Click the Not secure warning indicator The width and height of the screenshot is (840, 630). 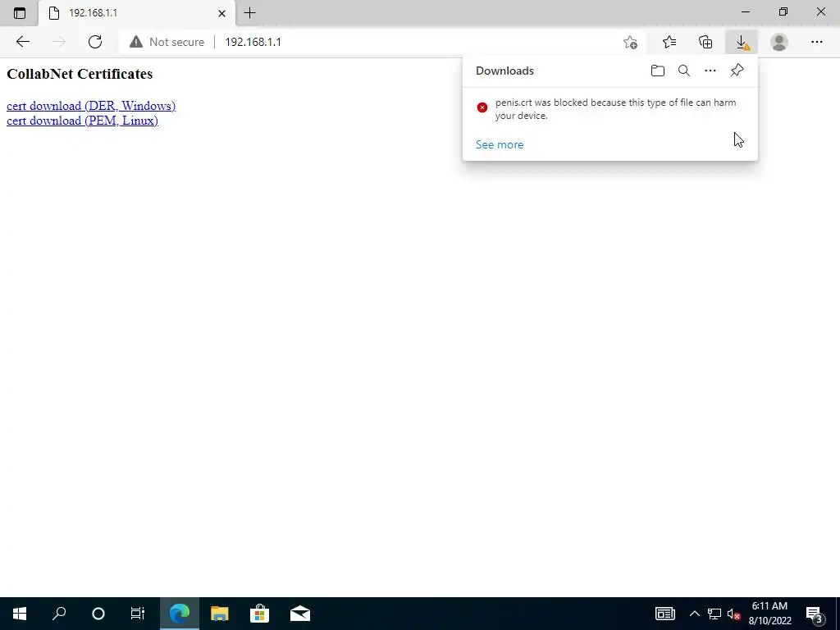tap(167, 42)
